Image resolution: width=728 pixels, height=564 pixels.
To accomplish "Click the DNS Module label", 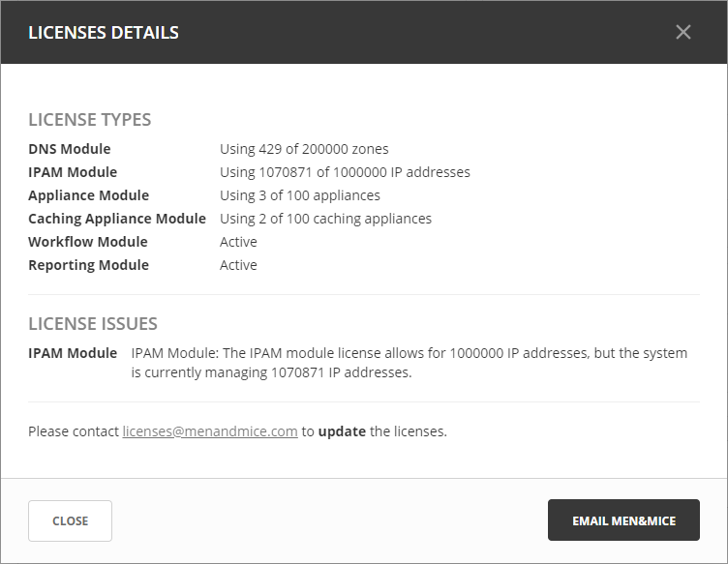I will pos(70,149).
